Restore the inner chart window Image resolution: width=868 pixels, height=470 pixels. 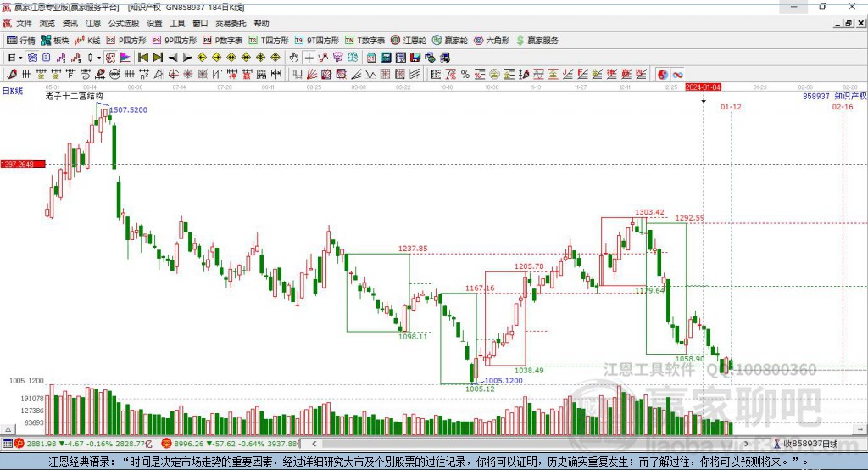pos(849,23)
